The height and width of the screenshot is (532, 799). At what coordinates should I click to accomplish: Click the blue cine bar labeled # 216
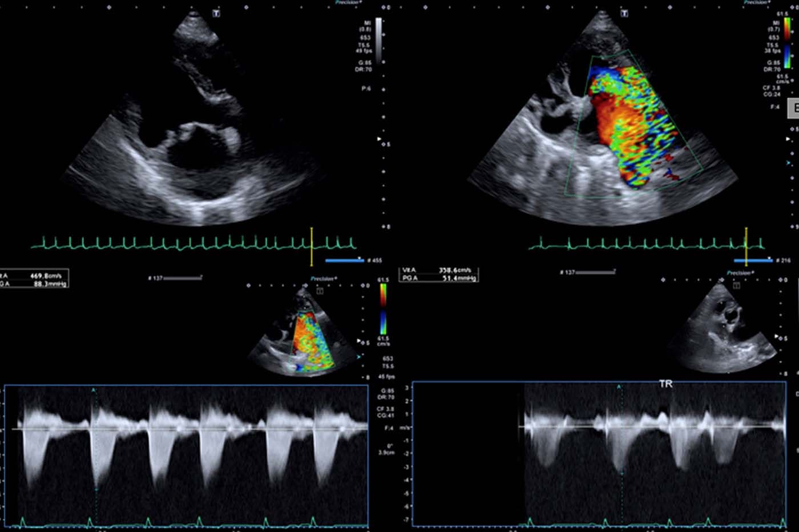pyautogui.click(x=753, y=261)
